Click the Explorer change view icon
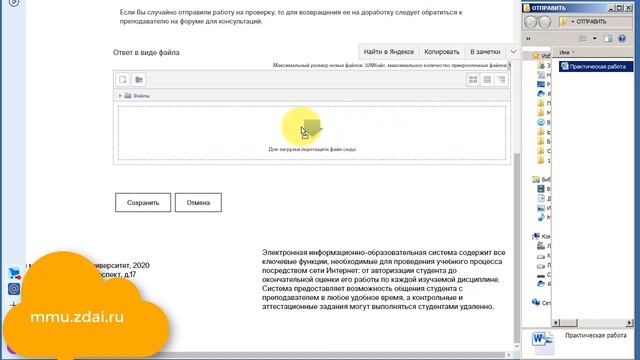The height and width of the screenshot is (360, 640). click(582, 38)
